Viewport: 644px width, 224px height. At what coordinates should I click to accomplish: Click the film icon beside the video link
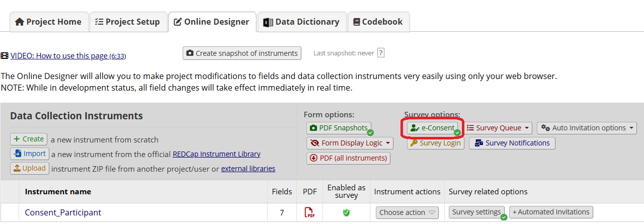(x=5, y=56)
